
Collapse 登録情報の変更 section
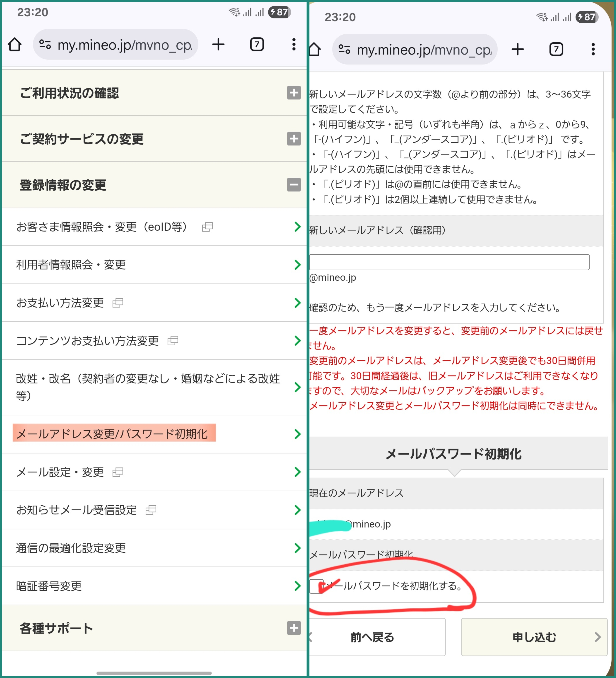point(294,185)
